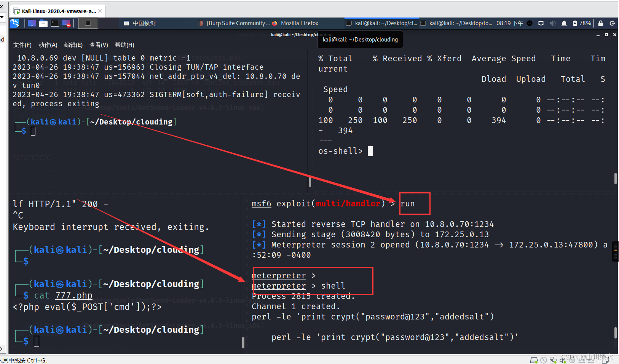Image resolution: width=619 pixels, height=364 pixels.
Task: Switch to the 中国蚁剑 taskbar window
Action: 140,23
